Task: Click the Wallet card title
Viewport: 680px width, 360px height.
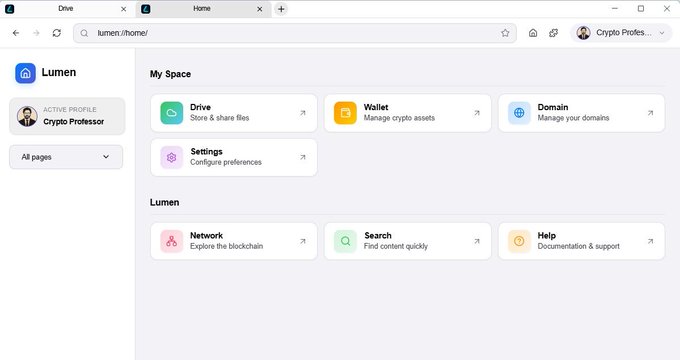Action: (x=376, y=107)
